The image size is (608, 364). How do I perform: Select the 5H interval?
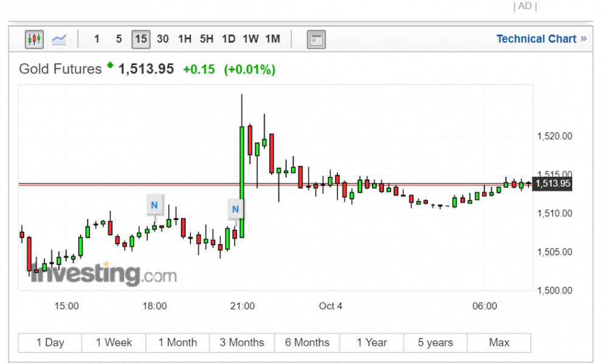click(207, 39)
